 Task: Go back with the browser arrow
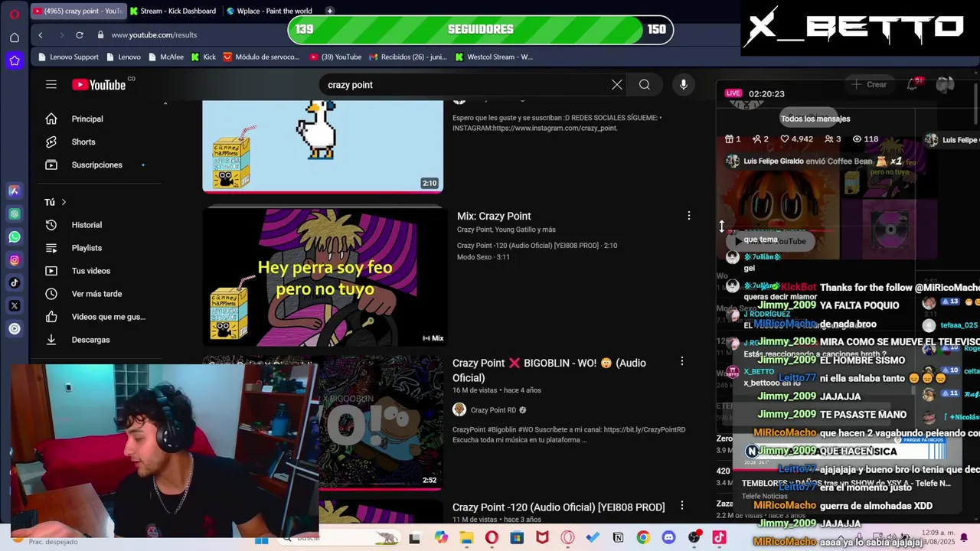coord(41,34)
